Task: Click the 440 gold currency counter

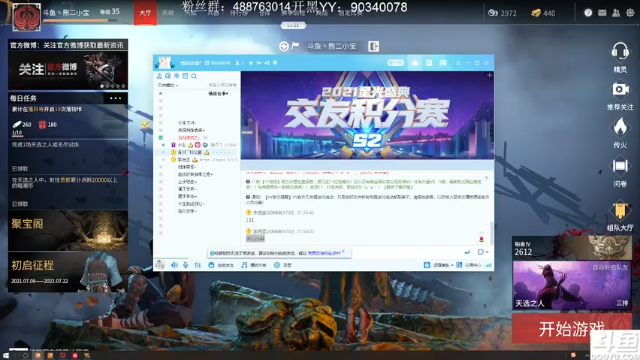Action: click(543, 13)
